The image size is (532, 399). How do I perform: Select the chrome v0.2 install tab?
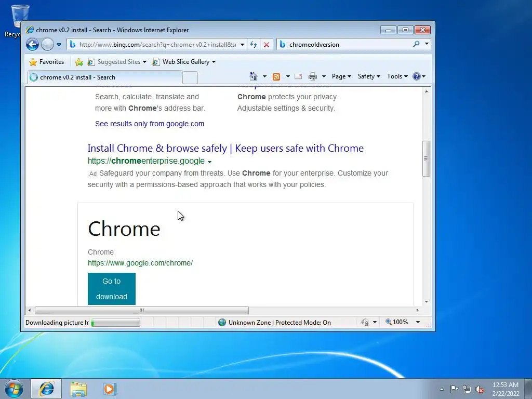point(105,77)
